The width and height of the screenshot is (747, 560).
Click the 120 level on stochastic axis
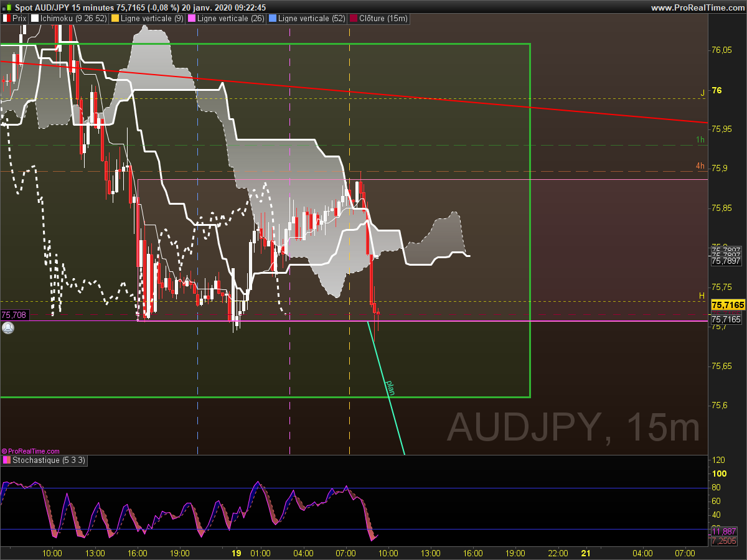coord(718,460)
